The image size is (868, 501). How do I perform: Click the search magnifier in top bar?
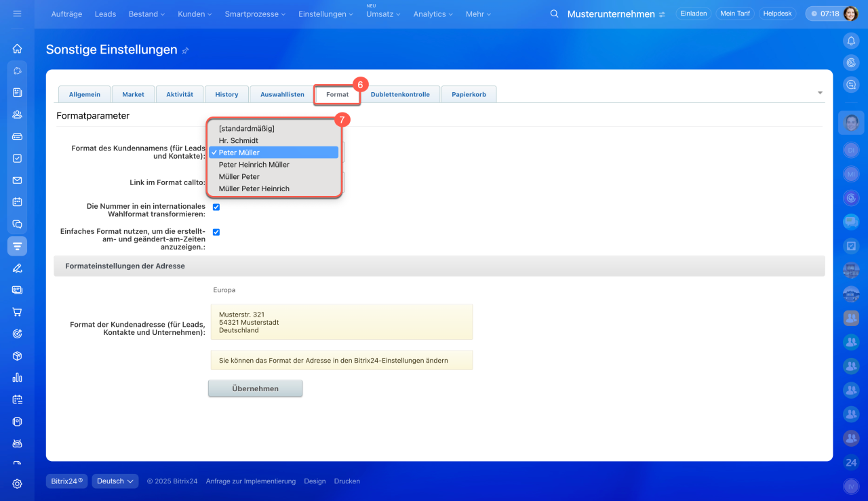[x=554, y=14]
